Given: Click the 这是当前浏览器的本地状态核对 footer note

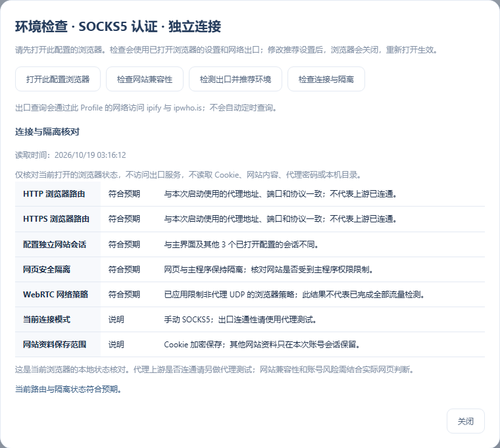Looking at the screenshot, I should [215, 370].
